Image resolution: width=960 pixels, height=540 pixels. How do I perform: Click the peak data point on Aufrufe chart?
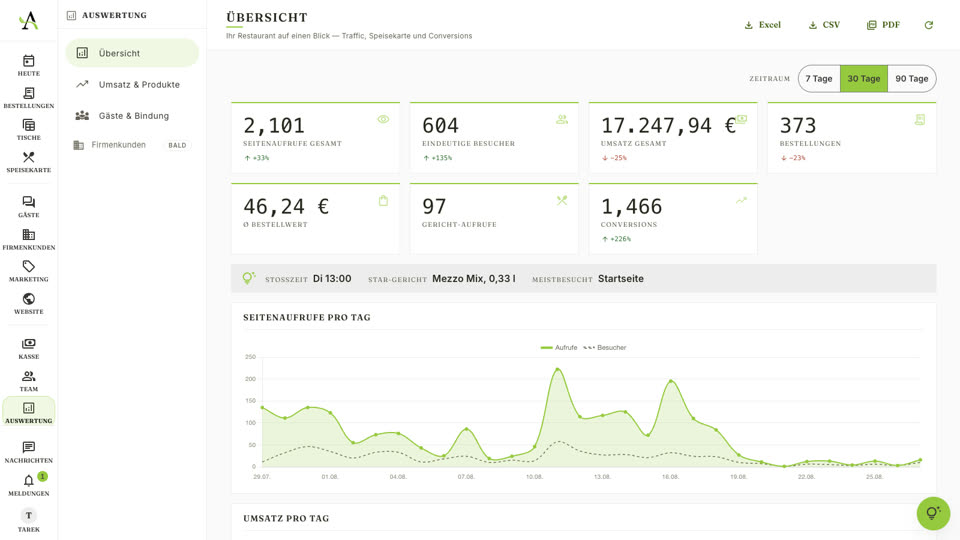click(557, 370)
